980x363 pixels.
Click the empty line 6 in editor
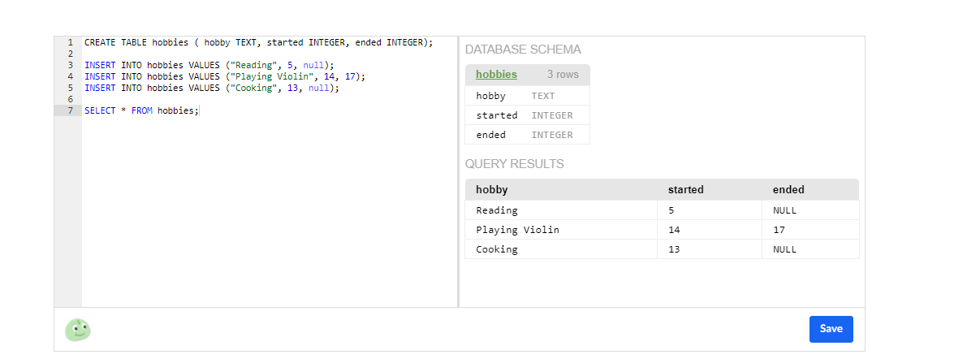[x=244, y=99]
